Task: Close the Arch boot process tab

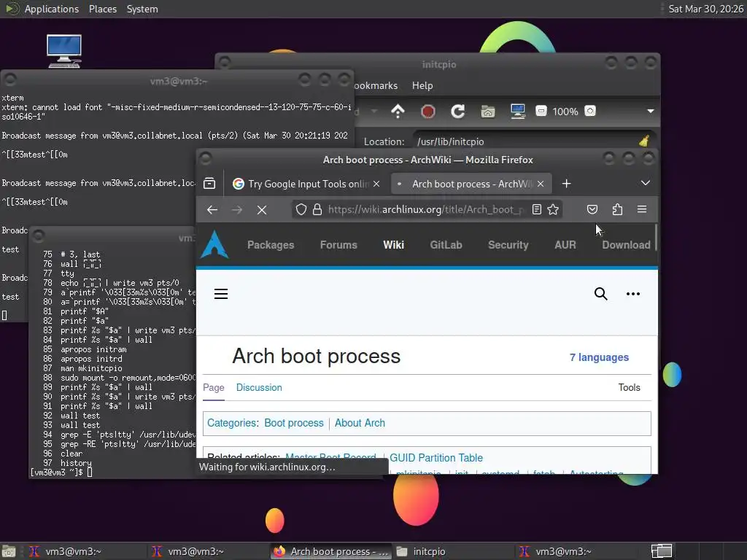Action: coord(541,184)
